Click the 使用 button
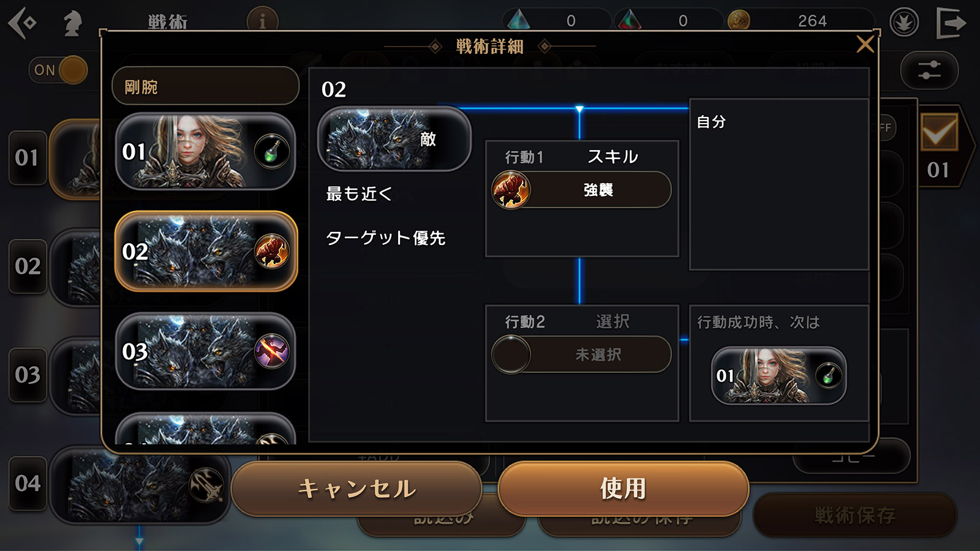The width and height of the screenshot is (980, 551). [x=624, y=489]
